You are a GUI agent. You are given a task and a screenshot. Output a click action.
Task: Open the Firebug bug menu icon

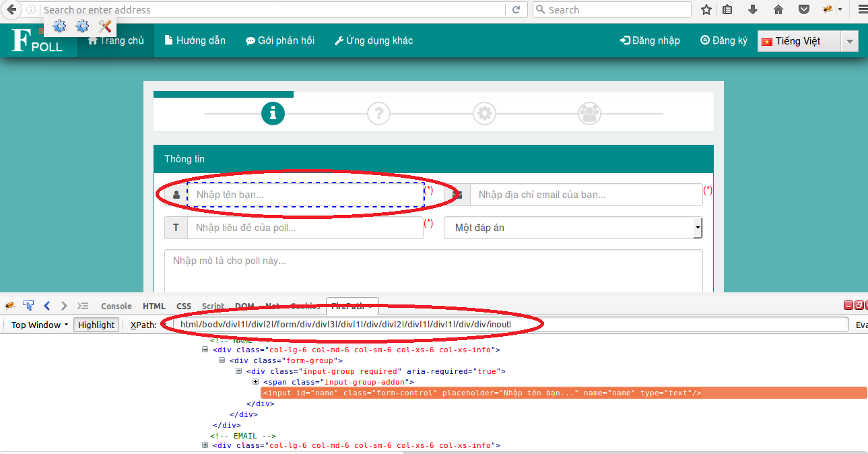(9, 305)
